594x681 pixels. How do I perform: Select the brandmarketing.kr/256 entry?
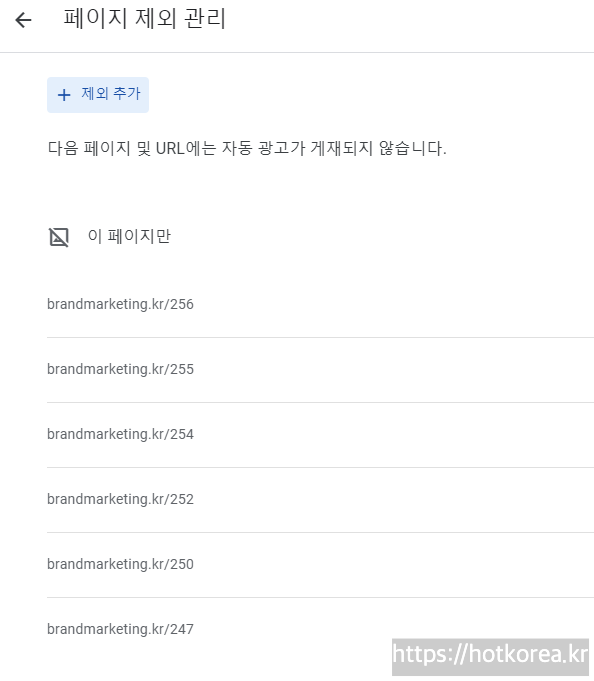click(x=120, y=304)
